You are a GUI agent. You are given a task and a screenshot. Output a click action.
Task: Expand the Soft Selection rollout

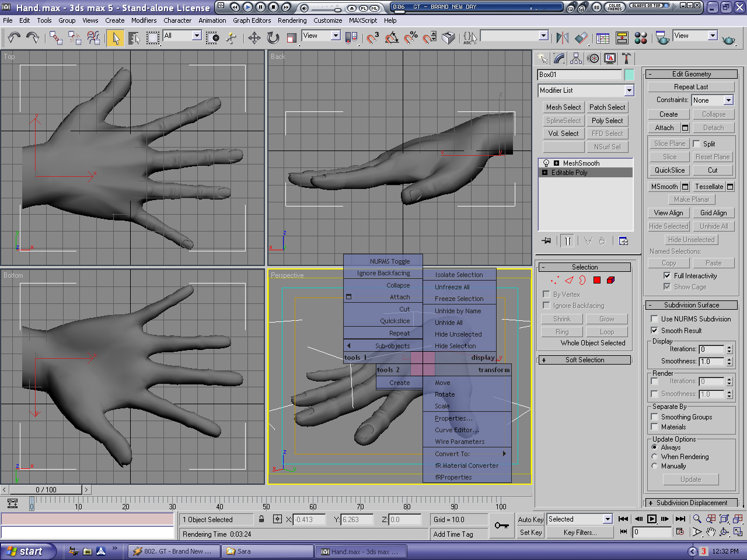click(585, 360)
